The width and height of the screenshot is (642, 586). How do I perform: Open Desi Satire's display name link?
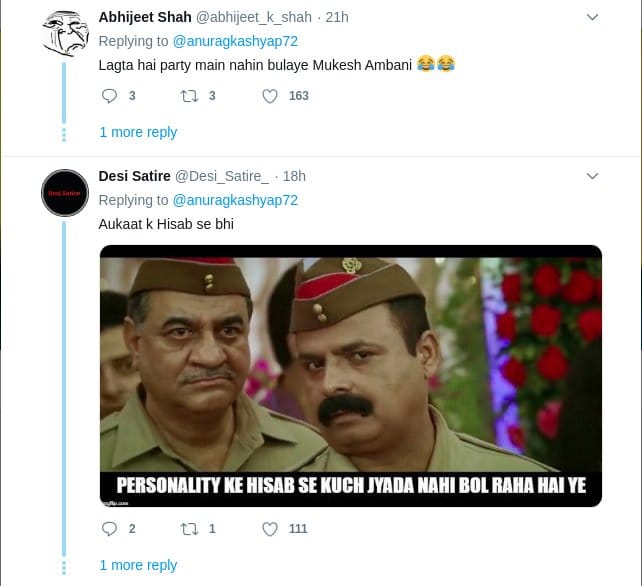[x=134, y=176]
